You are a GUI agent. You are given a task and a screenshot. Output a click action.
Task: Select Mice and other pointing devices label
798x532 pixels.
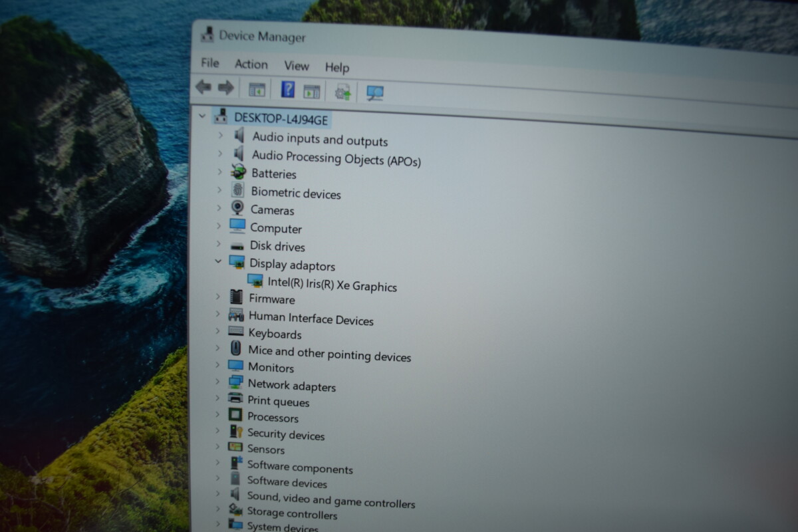click(330, 353)
